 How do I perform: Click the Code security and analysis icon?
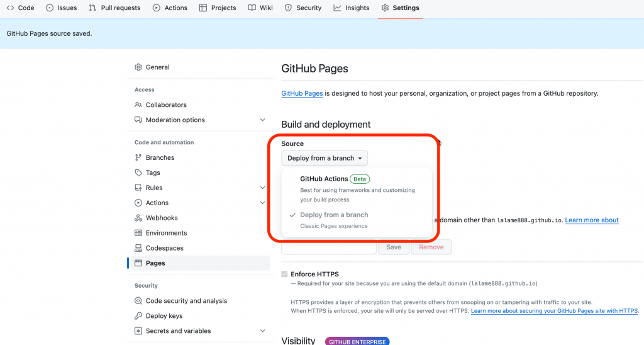point(138,300)
